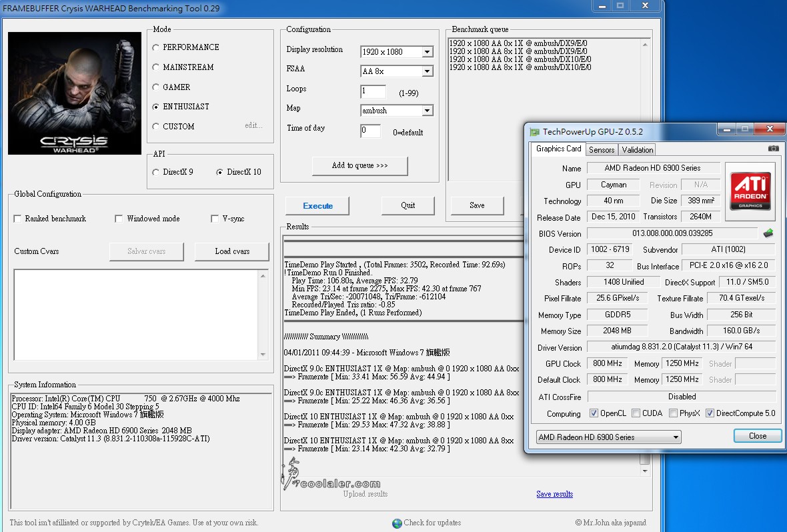
Task: Click the GPU-Z title bar app icon
Action: (x=534, y=132)
